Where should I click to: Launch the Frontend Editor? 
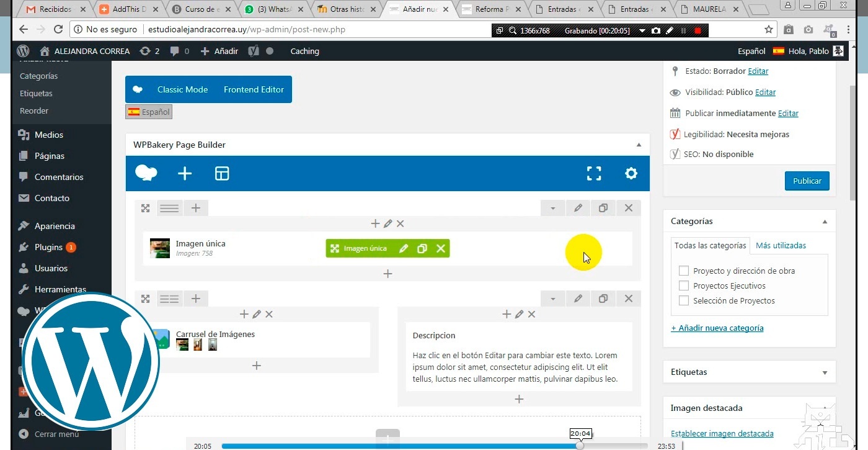tap(254, 89)
